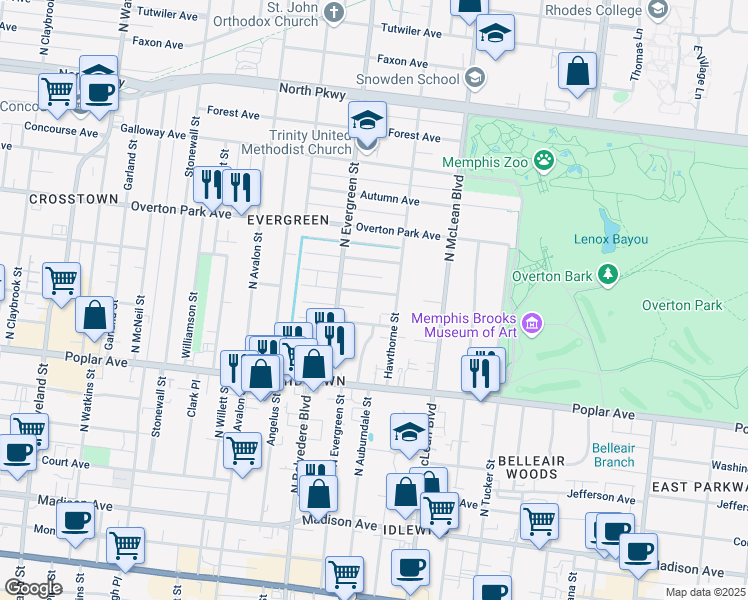Click the Lenox Bayou label
The height and width of the screenshot is (600, 748).
(611, 239)
